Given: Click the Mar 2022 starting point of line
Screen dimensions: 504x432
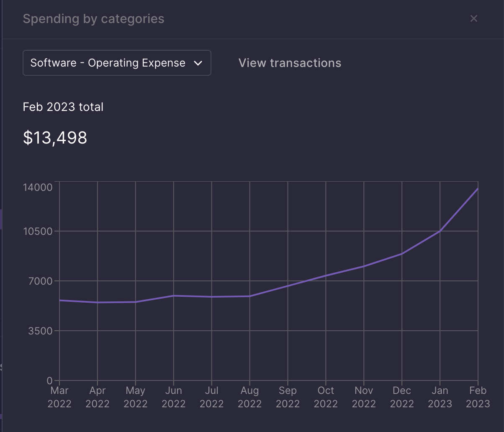Looking at the screenshot, I should click(x=60, y=300).
